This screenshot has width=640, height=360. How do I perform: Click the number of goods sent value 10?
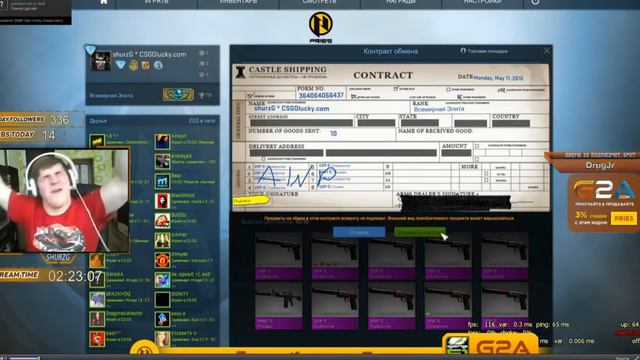click(333, 133)
